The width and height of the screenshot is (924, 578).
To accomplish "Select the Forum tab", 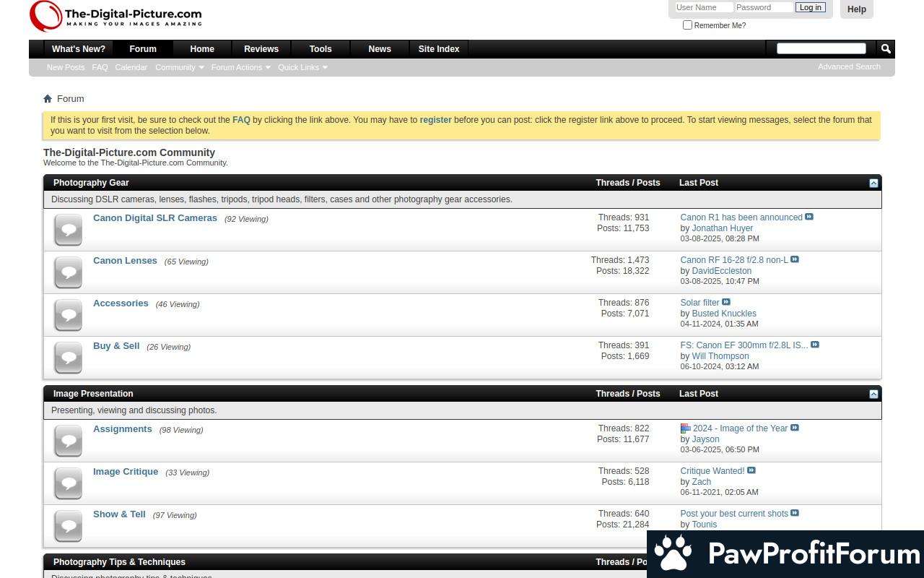I will (x=143, y=49).
